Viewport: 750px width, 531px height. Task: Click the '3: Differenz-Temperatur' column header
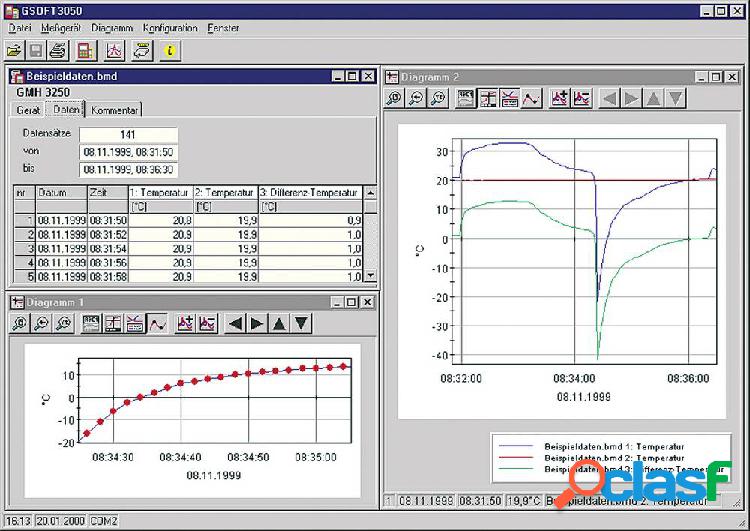pos(310,192)
